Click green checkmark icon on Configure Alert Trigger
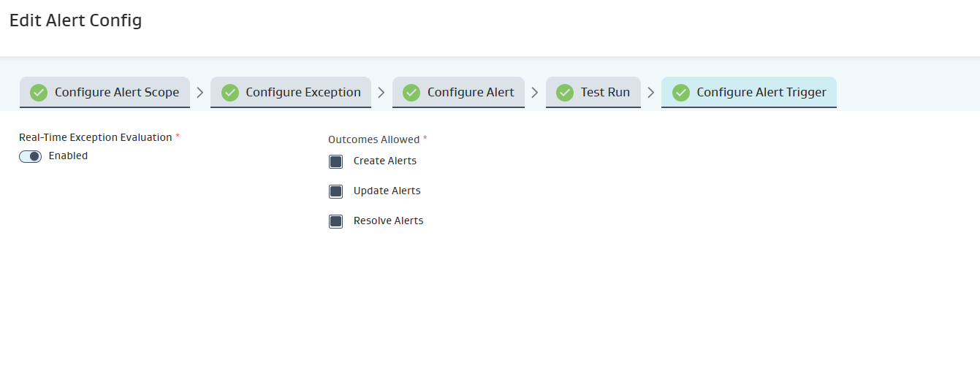 (x=681, y=93)
